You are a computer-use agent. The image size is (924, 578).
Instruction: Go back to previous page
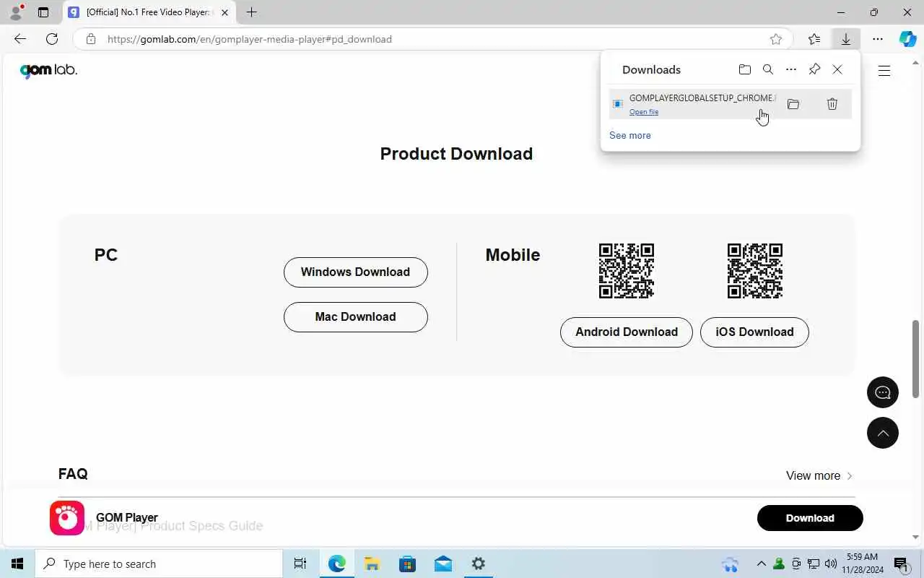[x=20, y=39]
